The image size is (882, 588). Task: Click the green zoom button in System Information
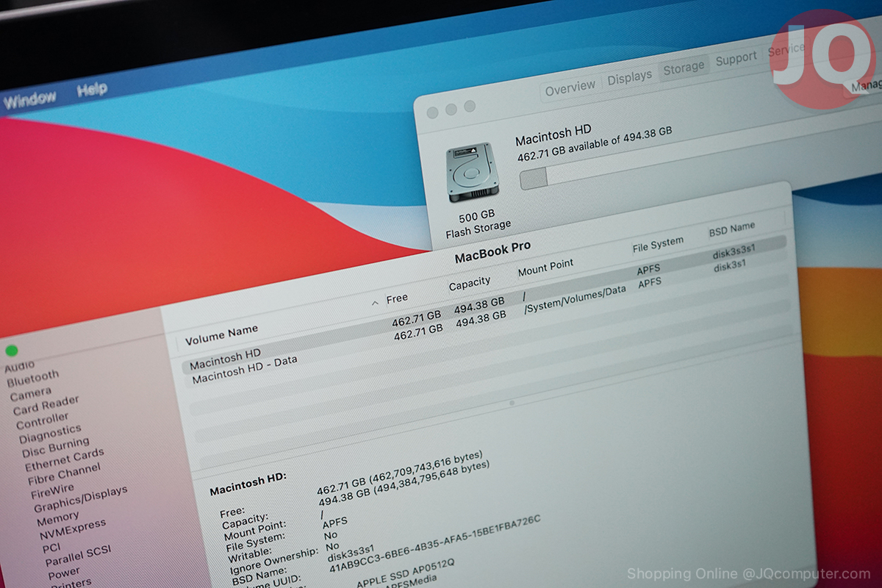[11, 351]
